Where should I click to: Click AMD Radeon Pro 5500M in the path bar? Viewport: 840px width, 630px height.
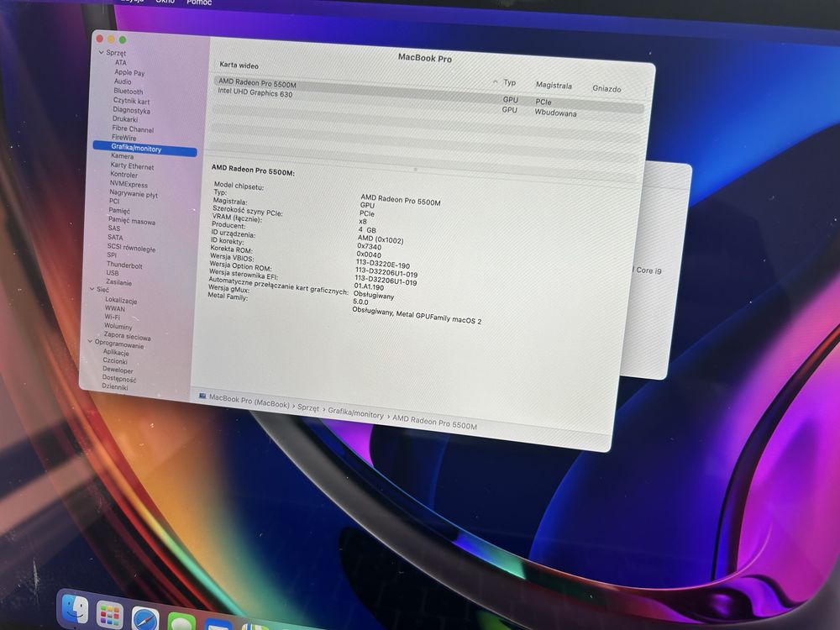(434, 423)
